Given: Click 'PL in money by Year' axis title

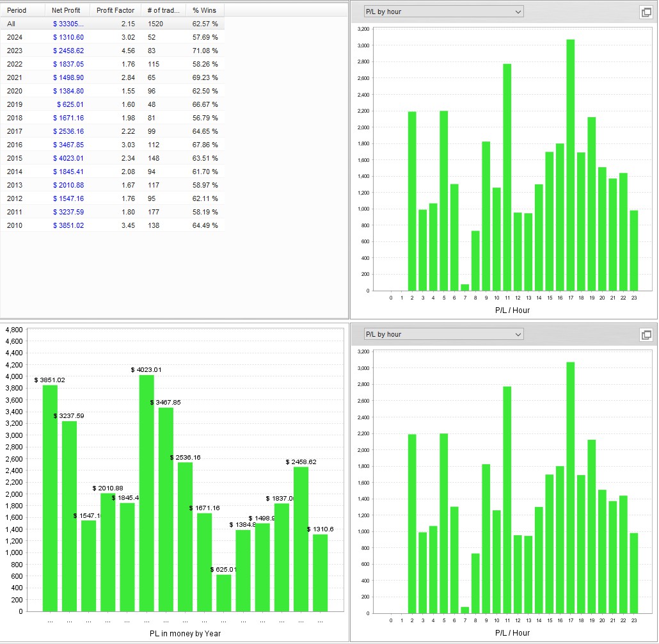Looking at the screenshot, I should pos(185,634).
